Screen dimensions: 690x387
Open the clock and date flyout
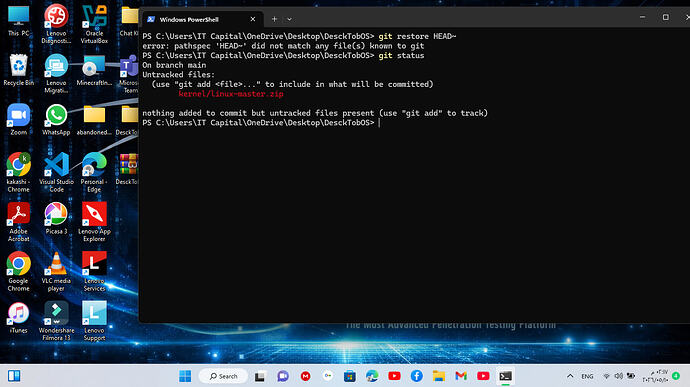(655, 376)
